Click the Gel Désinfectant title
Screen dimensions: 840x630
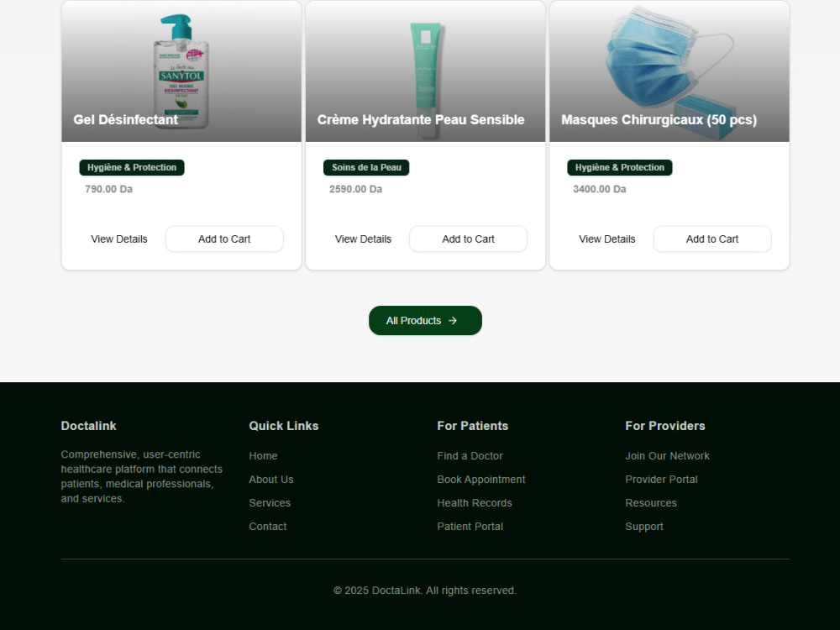click(x=126, y=119)
